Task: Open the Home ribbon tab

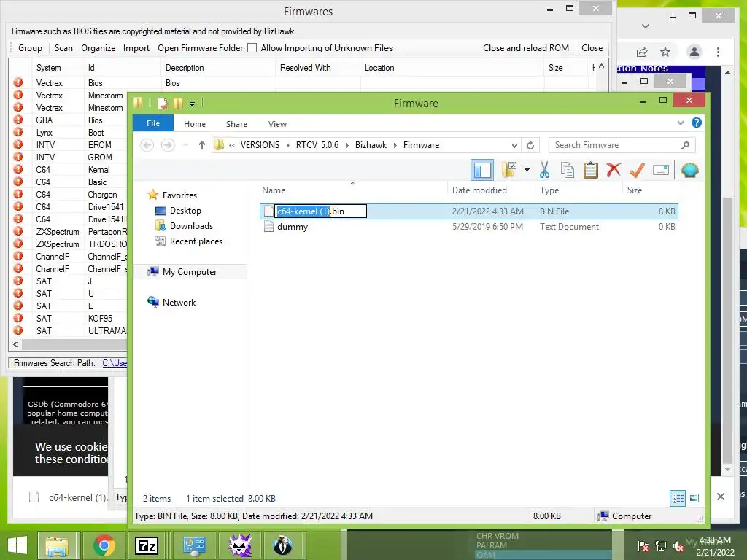Action: click(x=194, y=124)
